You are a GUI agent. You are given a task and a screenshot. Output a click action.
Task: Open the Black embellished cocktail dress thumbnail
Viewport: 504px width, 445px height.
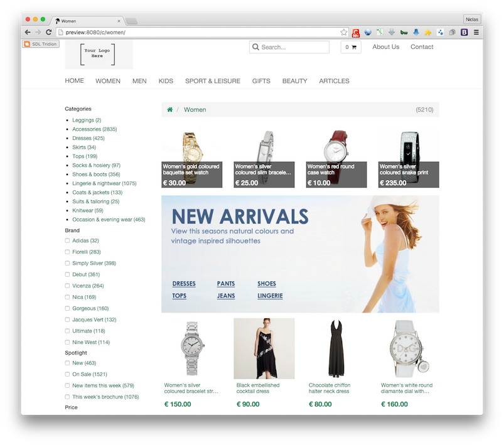264,348
